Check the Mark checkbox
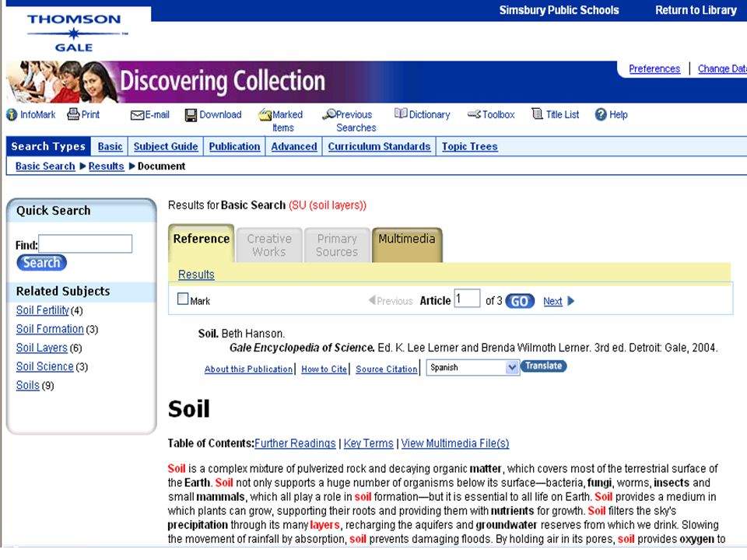The width and height of the screenshot is (747, 560). click(x=182, y=299)
